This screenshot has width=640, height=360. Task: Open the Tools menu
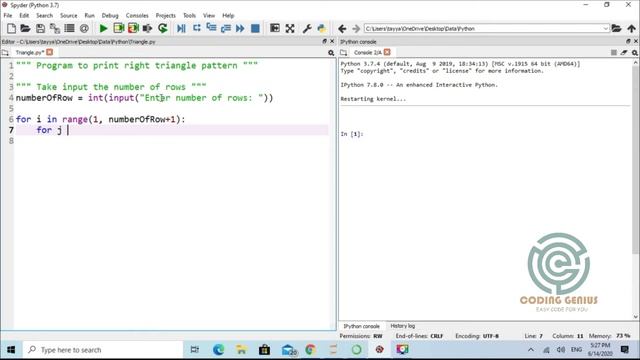189,16
